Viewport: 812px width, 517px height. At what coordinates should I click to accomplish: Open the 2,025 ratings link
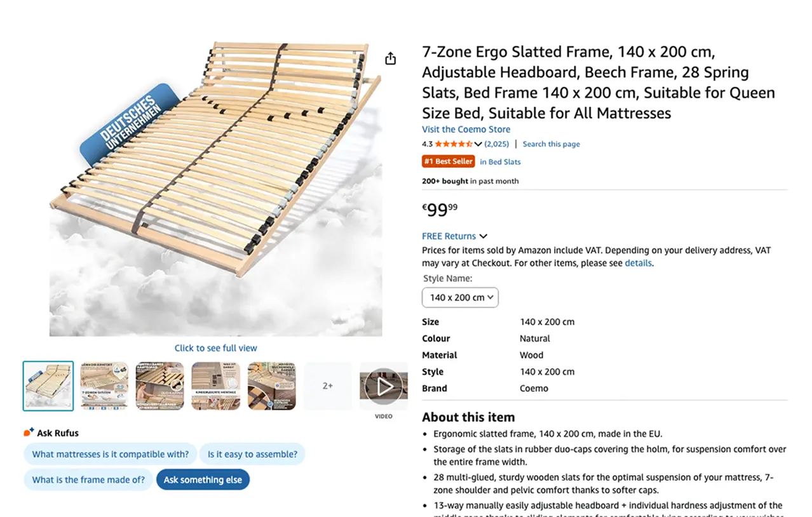click(496, 144)
